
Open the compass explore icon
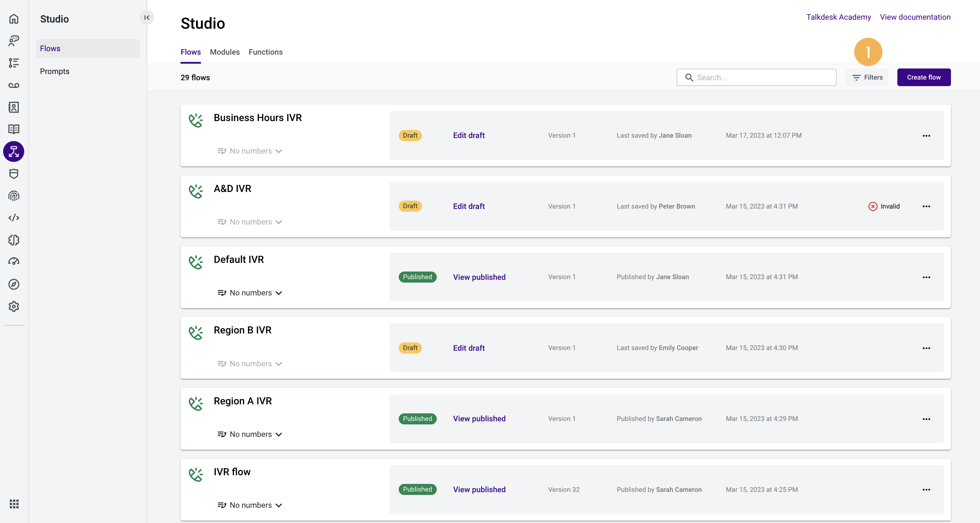(14, 284)
